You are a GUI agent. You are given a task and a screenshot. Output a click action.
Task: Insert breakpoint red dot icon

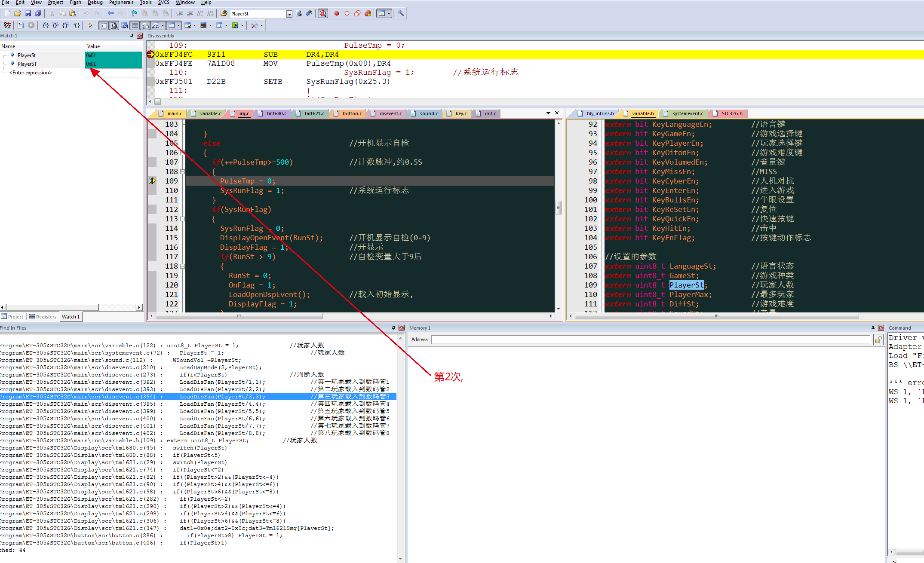[337, 14]
